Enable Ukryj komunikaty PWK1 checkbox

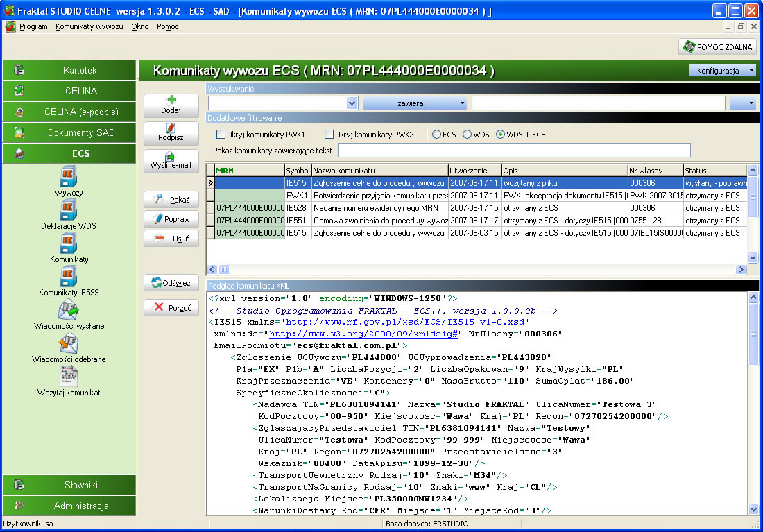click(x=221, y=135)
